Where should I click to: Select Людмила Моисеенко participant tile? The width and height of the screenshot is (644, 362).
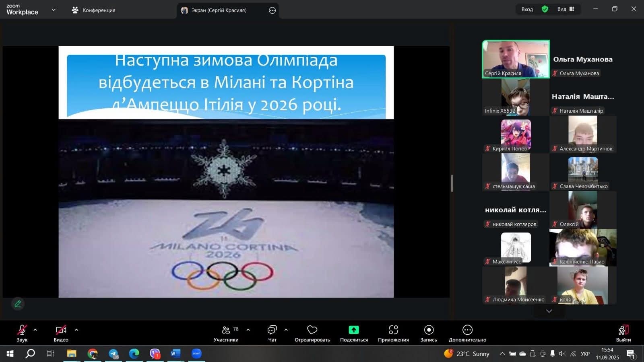point(516,286)
